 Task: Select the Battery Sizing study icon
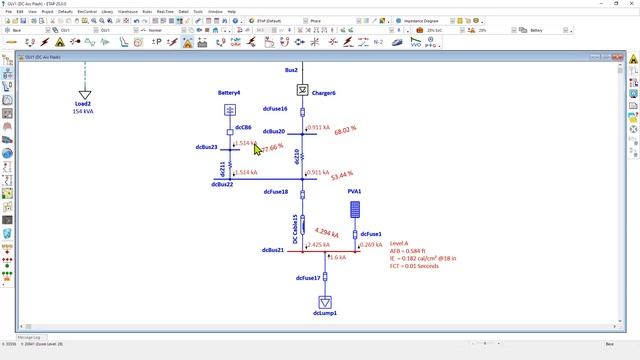coord(202,42)
